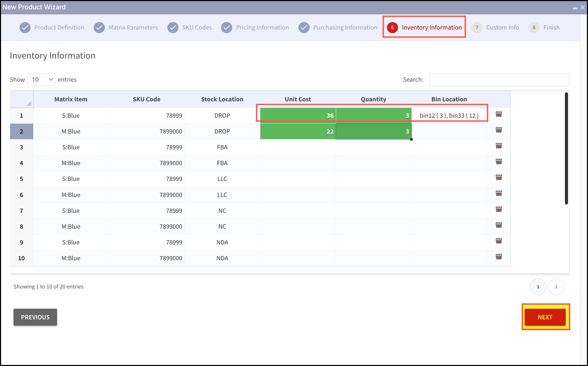Open bin location editor for row 2
588x366 pixels.
tap(499, 130)
